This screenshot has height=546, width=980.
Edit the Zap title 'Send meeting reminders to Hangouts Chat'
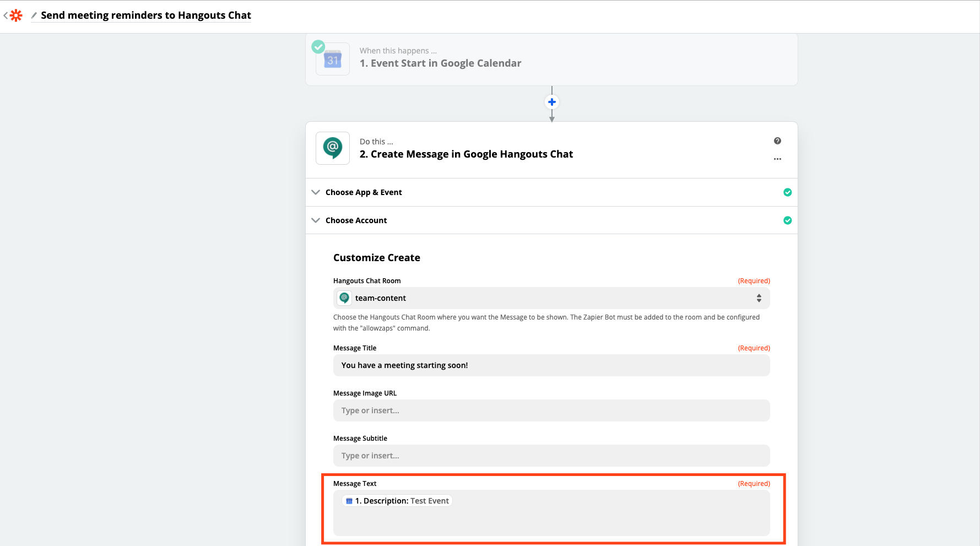(x=146, y=15)
